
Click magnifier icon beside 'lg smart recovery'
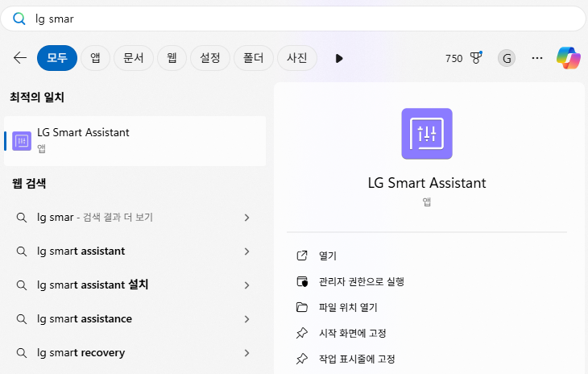(22, 353)
